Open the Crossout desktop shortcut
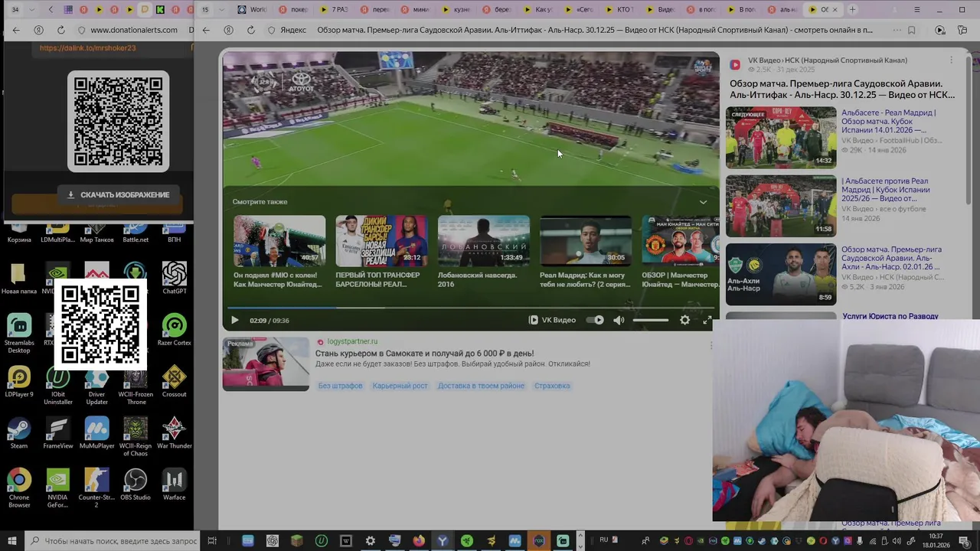This screenshot has height=551, width=980. point(174,381)
